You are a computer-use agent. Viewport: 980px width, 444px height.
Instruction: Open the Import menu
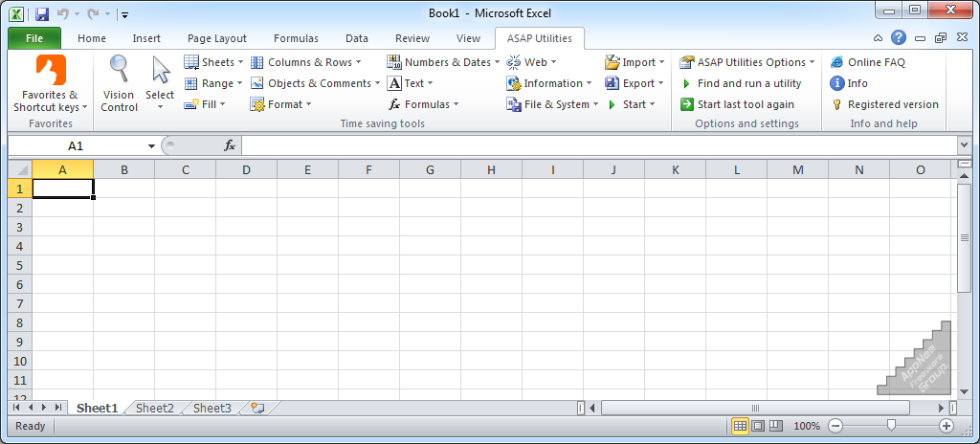pos(635,62)
